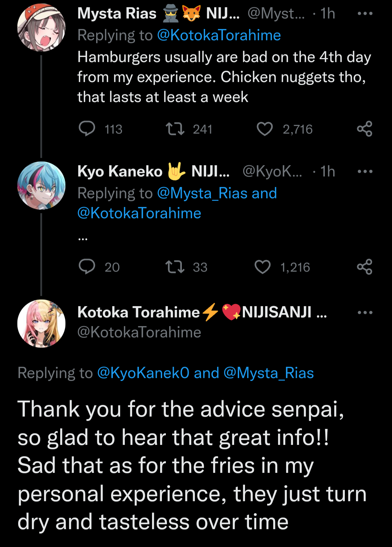
Task: Reply to Mysta Rias's hamburger tweet
Action: pyautogui.click(x=87, y=129)
